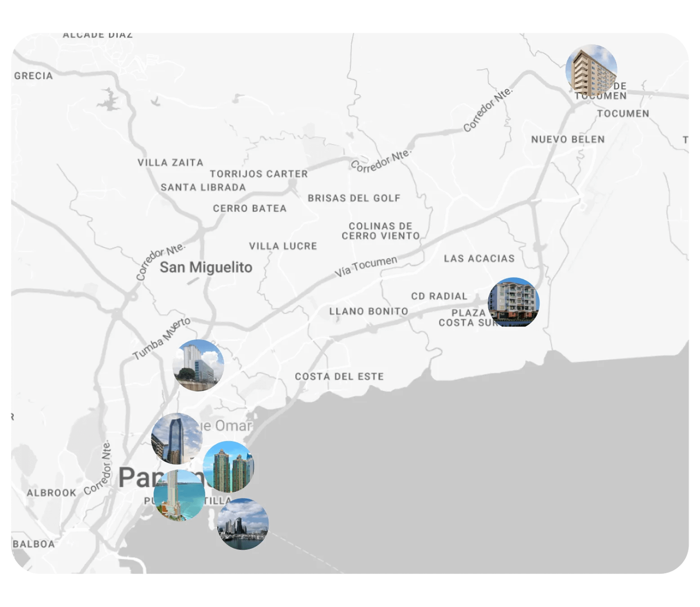Click the Llano Bonito label
The image size is (700, 607).
coord(368,311)
